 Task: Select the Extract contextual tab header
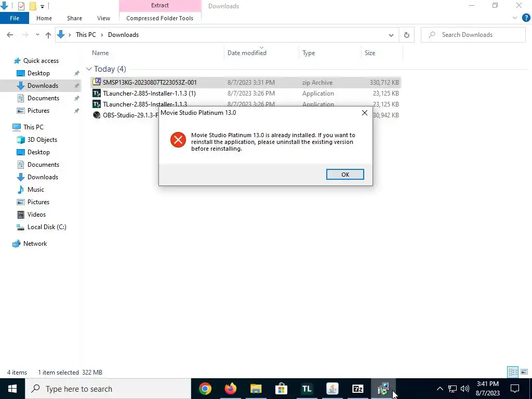point(160,5)
